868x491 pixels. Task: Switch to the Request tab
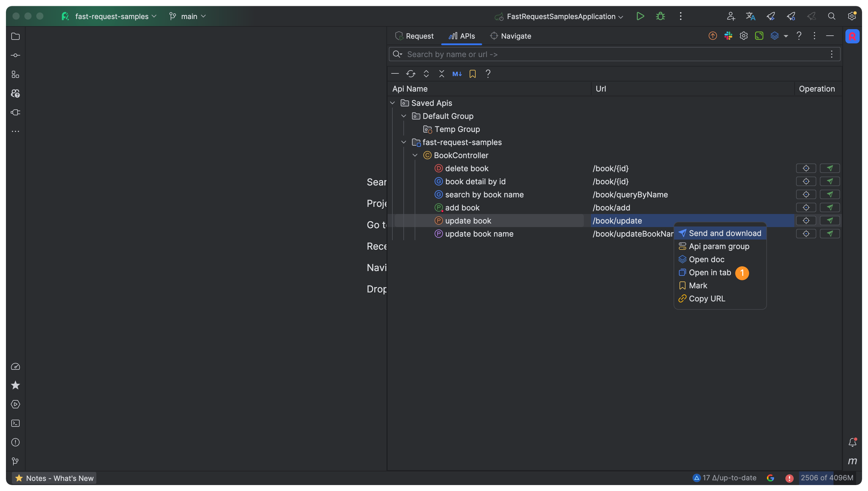click(414, 36)
